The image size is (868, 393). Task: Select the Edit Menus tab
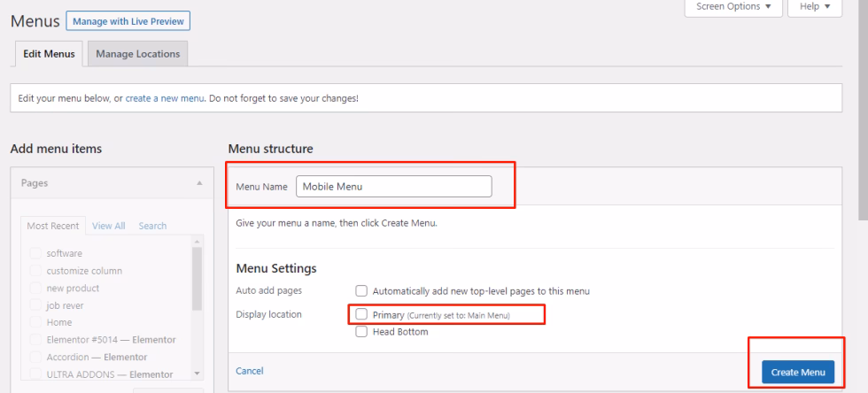click(x=48, y=54)
